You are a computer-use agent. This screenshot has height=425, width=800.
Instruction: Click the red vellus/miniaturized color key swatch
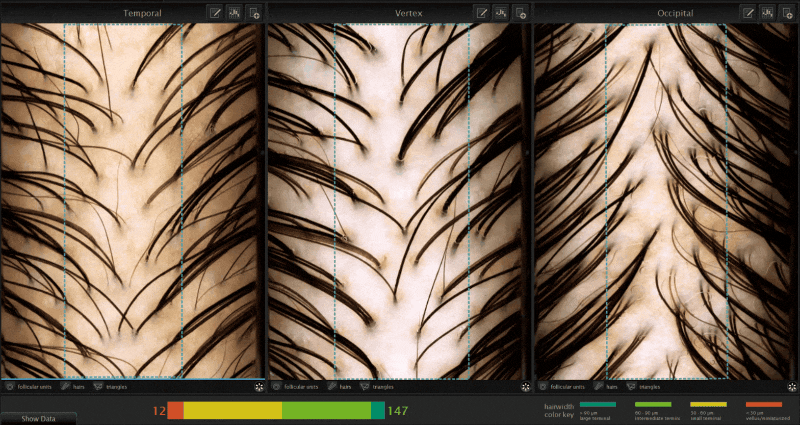coord(764,405)
